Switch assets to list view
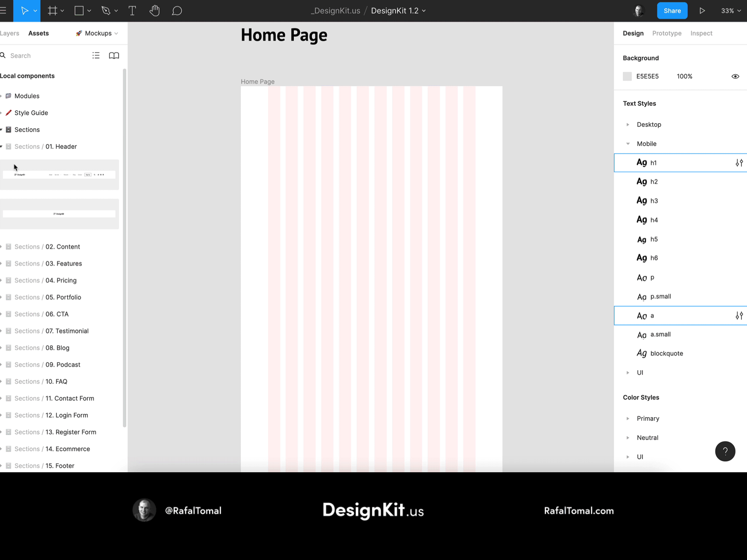This screenshot has height=560, width=747. click(96, 56)
